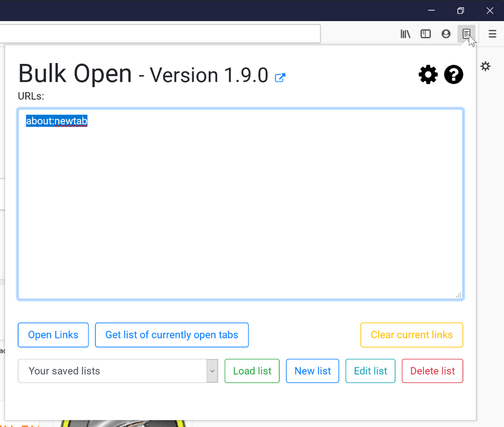504x427 pixels.
Task: Click the Delete list button
Action: click(x=432, y=371)
